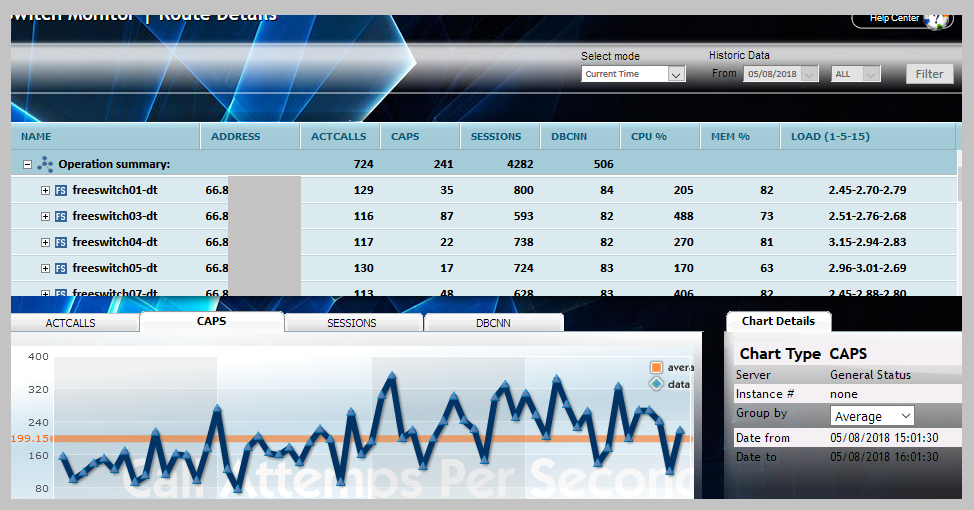The width and height of the screenshot is (974, 510).
Task: Collapse the Operation summary row
Action: (x=27, y=165)
